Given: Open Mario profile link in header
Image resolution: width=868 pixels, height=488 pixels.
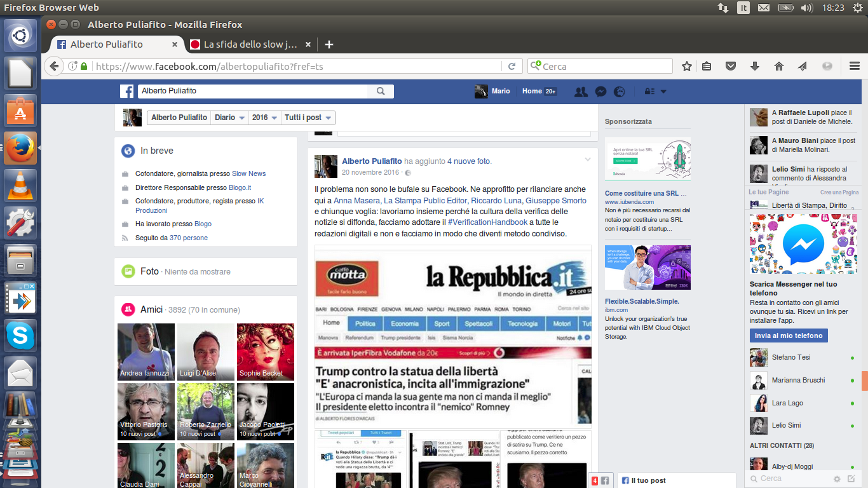Looking at the screenshot, I should coord(492,91).
